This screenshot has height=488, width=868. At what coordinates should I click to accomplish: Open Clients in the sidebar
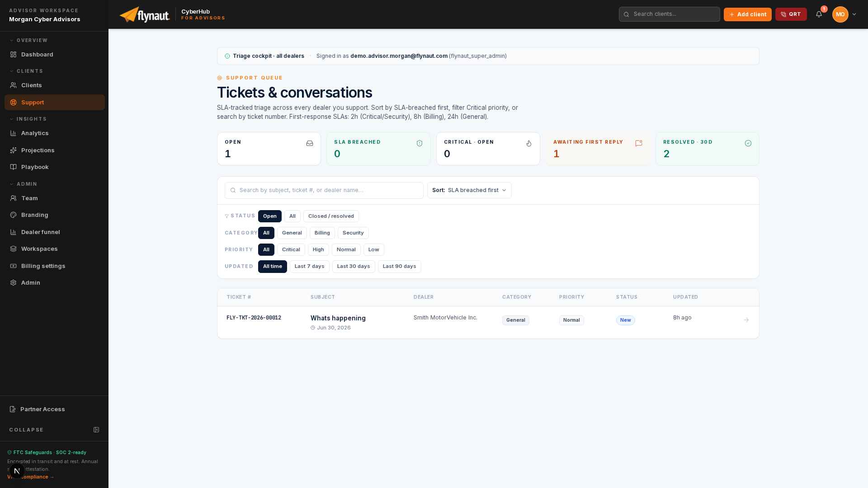coord(55,85)
